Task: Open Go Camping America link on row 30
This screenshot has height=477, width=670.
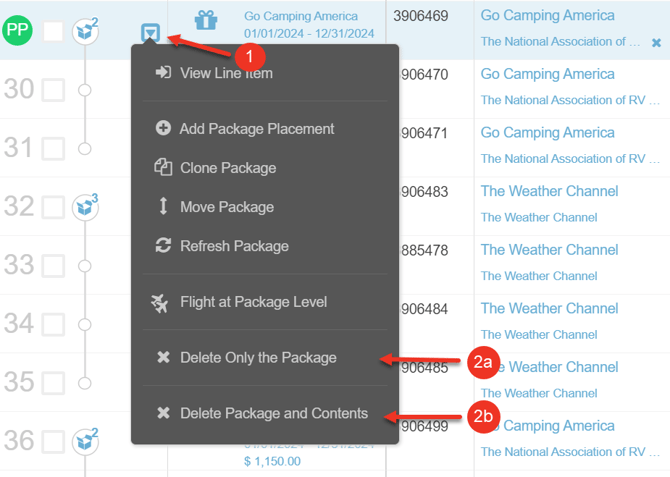Action: click(x=547, y=74)
